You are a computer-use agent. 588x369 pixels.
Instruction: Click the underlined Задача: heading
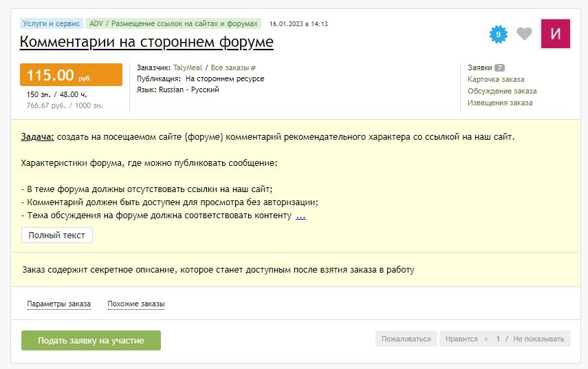tap(38, 136)
